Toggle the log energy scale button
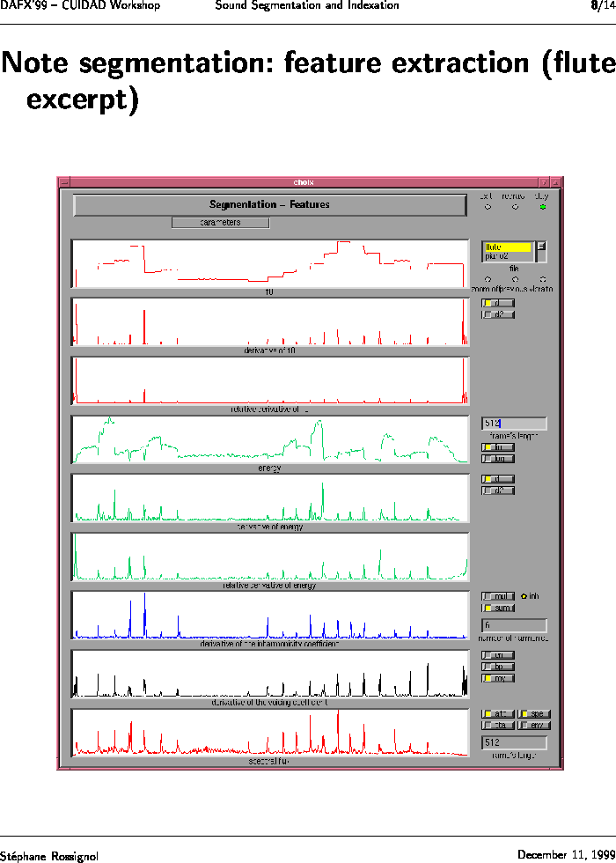The image size is (616, 863). pyautogui.click(x=498, y=459)
